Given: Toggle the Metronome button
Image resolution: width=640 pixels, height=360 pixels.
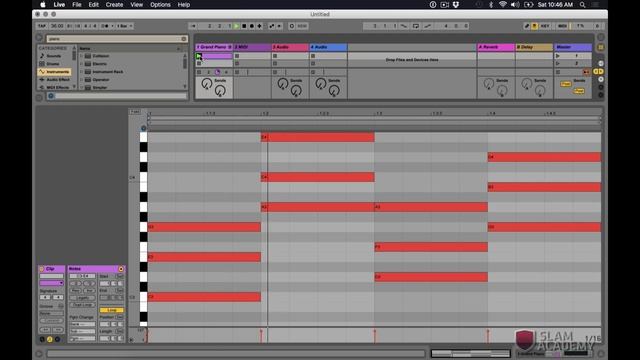Looking at the screenshot, I should tap(105, 26).
